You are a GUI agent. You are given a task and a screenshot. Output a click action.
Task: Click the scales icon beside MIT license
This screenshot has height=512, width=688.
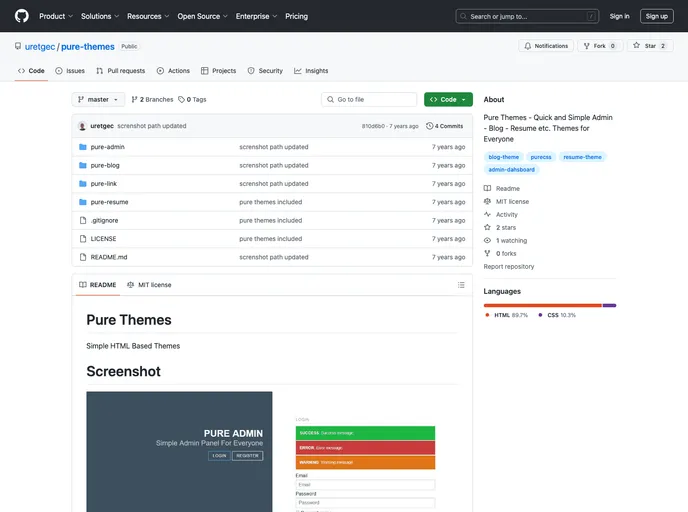pyautogui.click(x=487, y=201)
